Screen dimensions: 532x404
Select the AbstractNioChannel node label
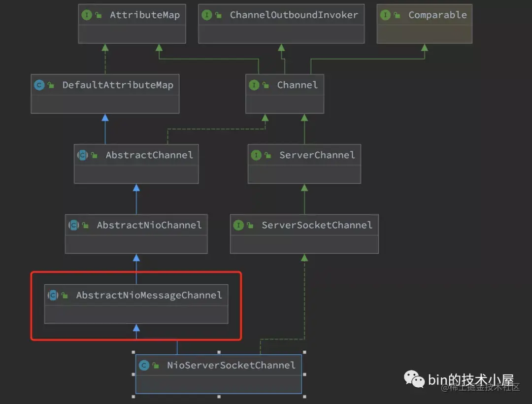149,225
